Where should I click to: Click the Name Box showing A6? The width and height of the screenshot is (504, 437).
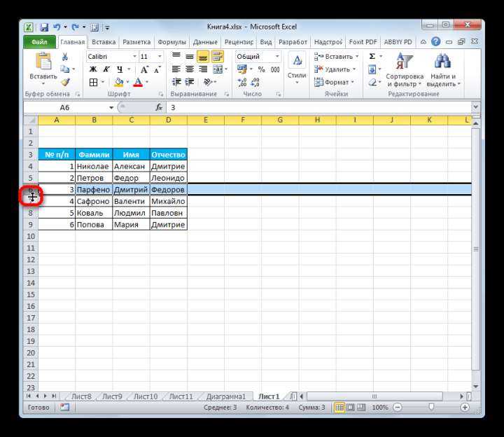(x=65, y=108)
